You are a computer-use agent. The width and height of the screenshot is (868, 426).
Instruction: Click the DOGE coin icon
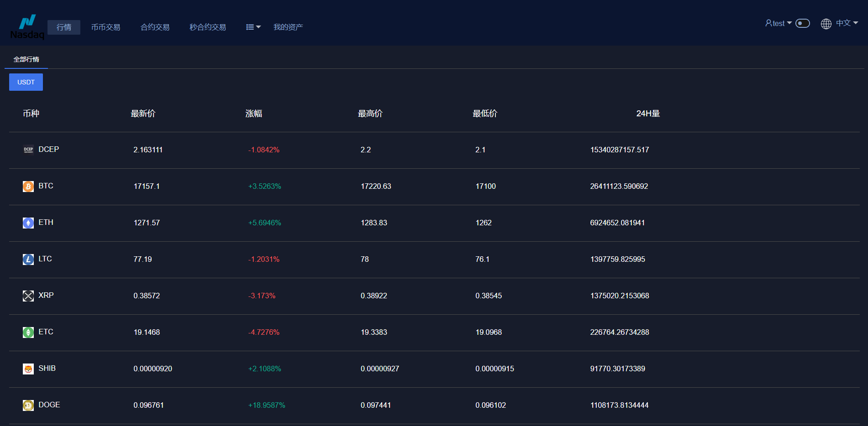28,405
